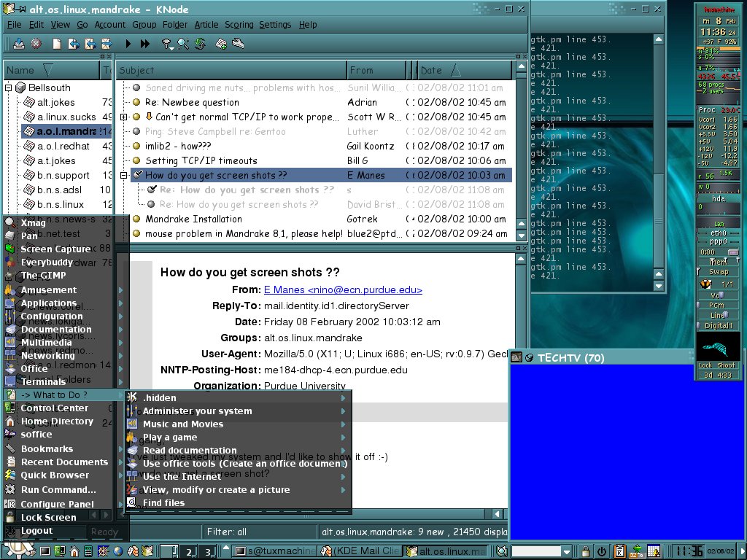This screenshot has width=747, height=560.
Task: Click the Get New Articles download icon
Action: click(18, 44)
